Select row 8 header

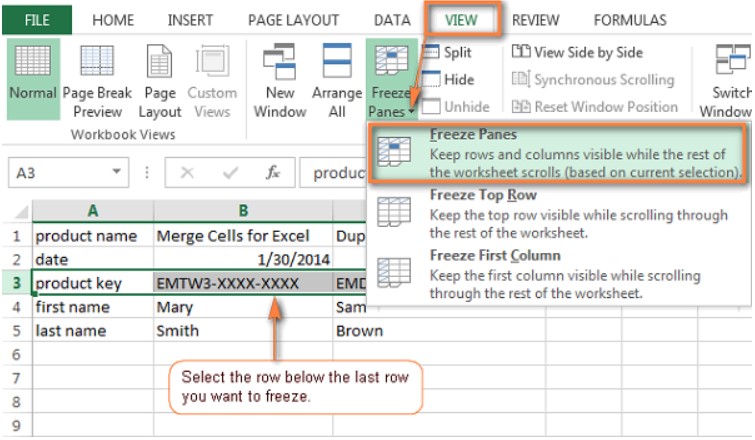click(17, 401)
